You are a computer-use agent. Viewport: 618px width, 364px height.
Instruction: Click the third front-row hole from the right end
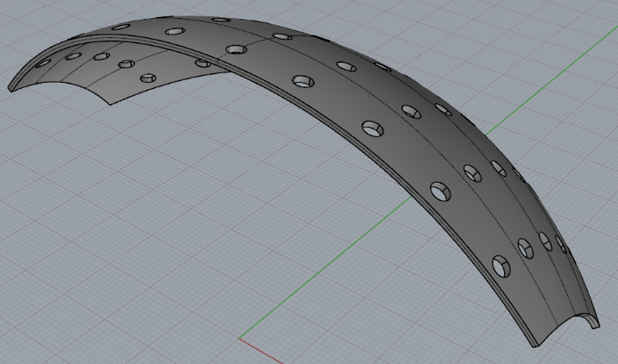(x=373, y=128)
